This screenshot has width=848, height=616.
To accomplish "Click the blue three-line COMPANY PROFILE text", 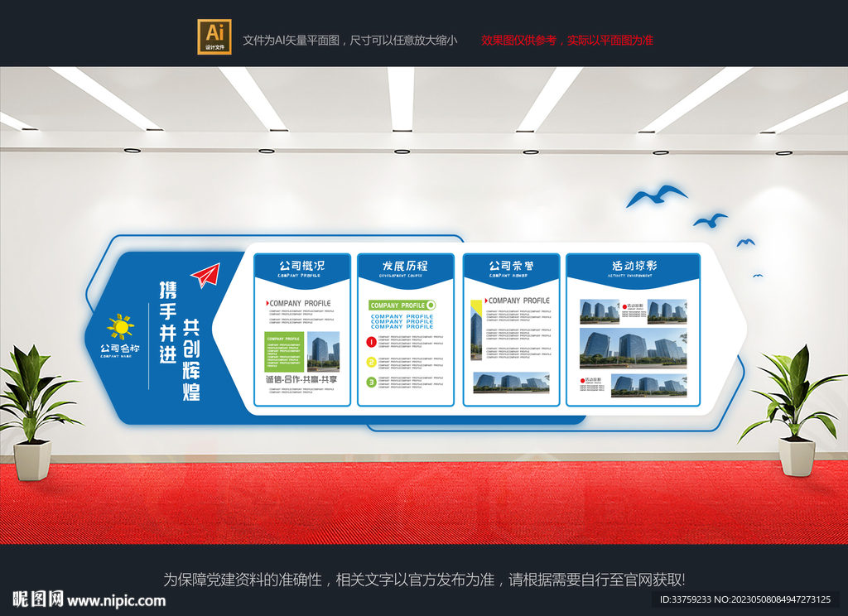I will coord(402,322).
